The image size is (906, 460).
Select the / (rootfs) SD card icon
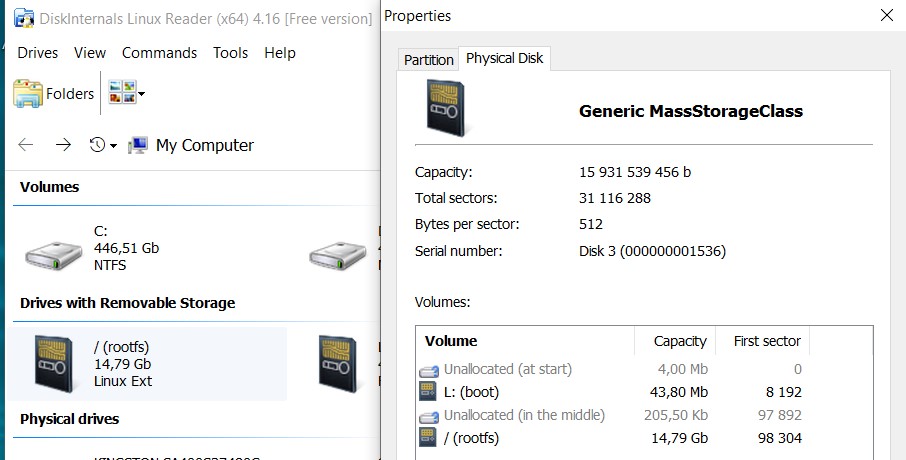tap(54, 363)
